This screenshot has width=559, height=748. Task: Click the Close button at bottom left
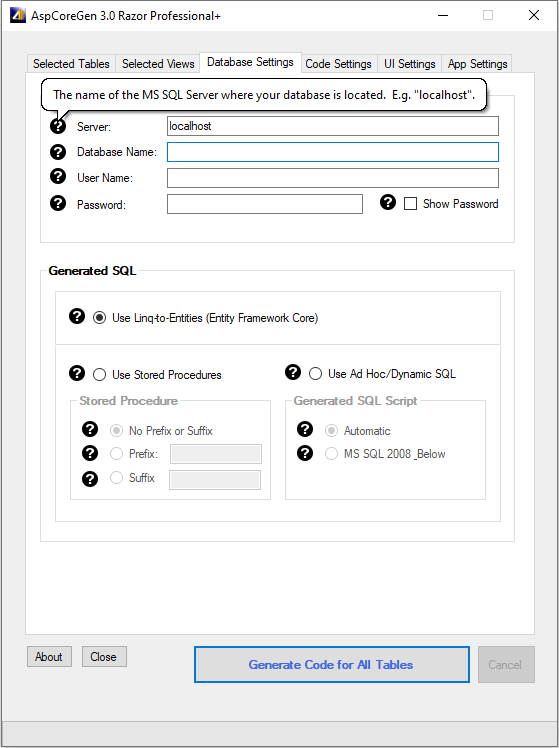[x=104, y=656]
